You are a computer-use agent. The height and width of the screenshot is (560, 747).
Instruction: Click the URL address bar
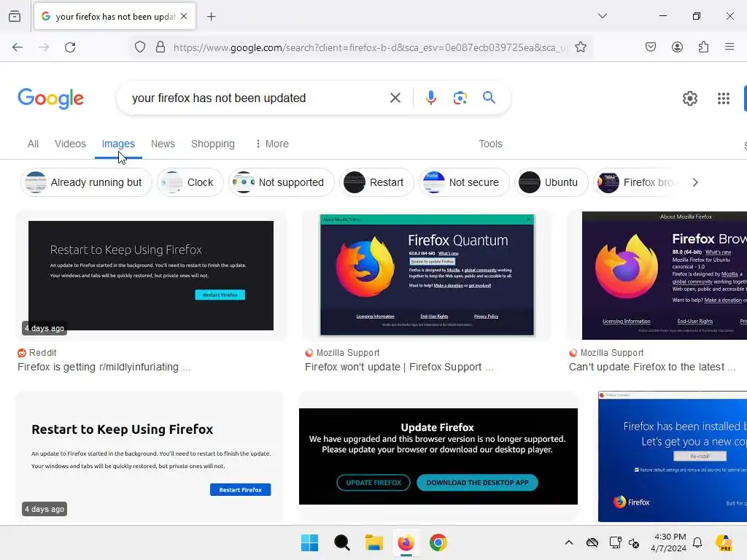pos(370,47)
